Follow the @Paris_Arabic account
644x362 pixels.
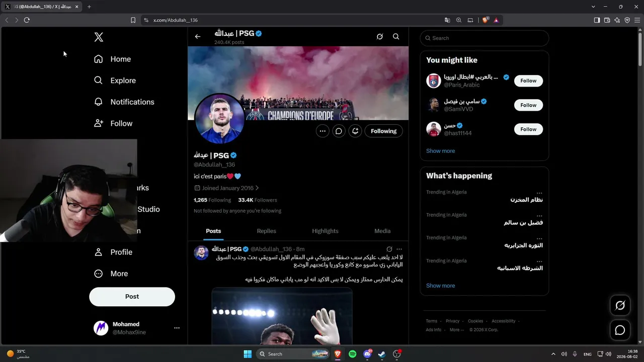528,81
